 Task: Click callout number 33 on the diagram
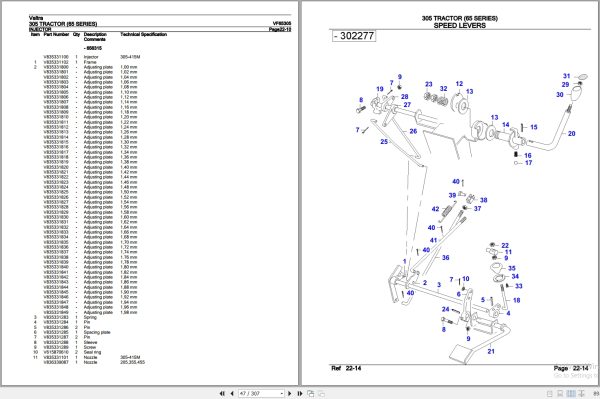pyautogui.click(x=518, y=286)
